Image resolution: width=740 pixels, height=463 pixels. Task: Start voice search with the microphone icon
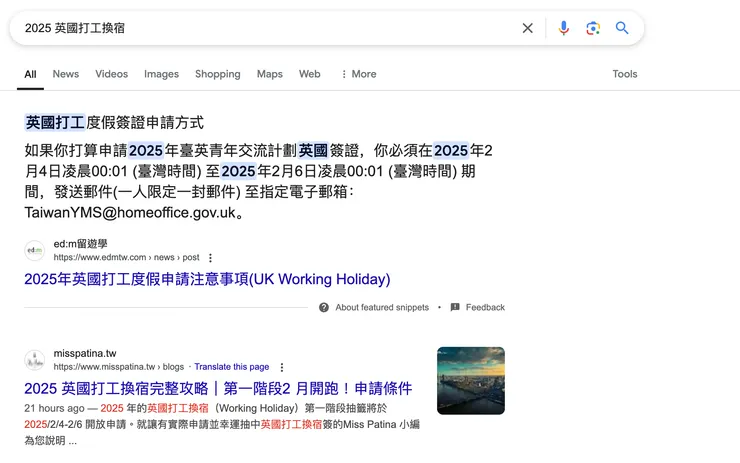coord(563,28)
